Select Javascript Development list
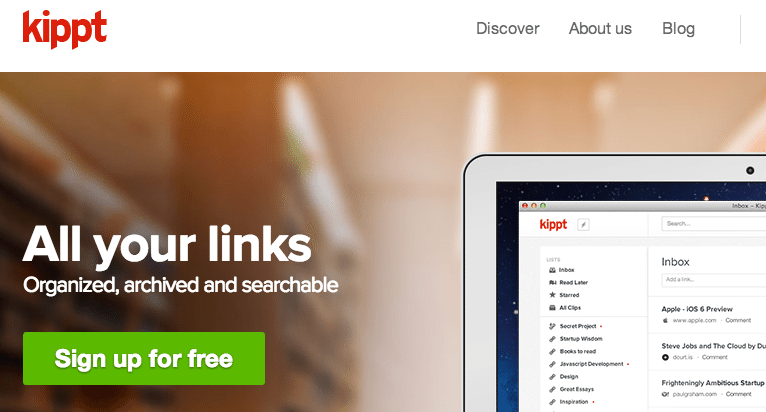766x412 pixels. coord(591,364)
